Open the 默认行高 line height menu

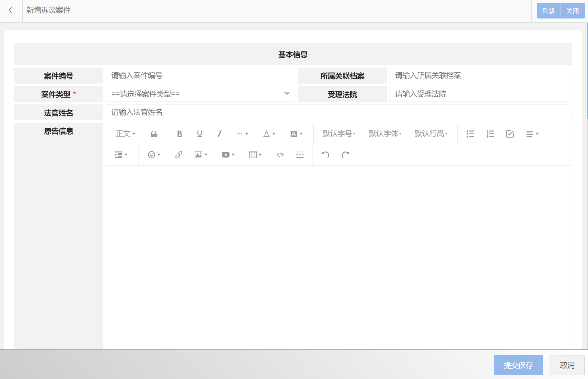coord(431,134)
